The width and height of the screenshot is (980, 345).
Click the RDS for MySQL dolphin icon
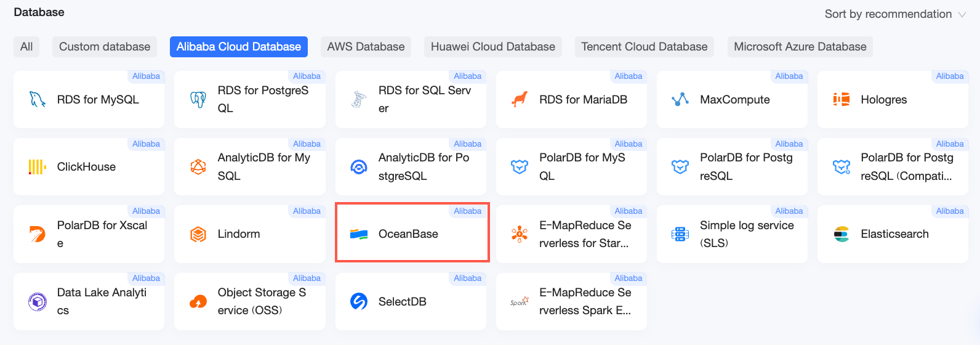click(x=38, y=99)
